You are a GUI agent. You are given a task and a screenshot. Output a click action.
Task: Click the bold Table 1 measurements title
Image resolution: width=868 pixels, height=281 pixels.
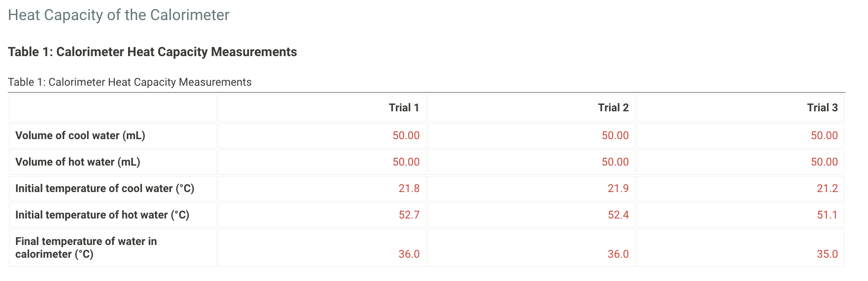[152, 52]
